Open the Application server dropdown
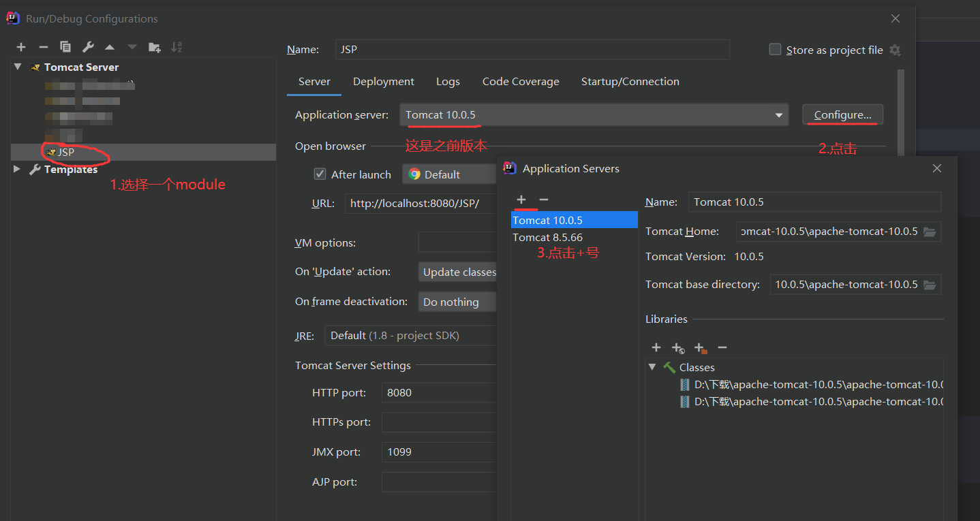Viewport: 980px width, 521px height. 778,114
